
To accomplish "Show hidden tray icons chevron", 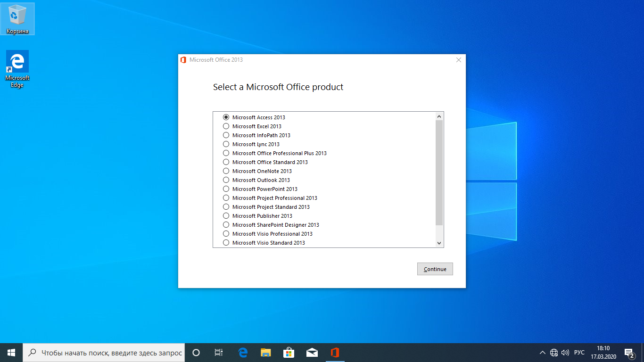I will 543,353.
